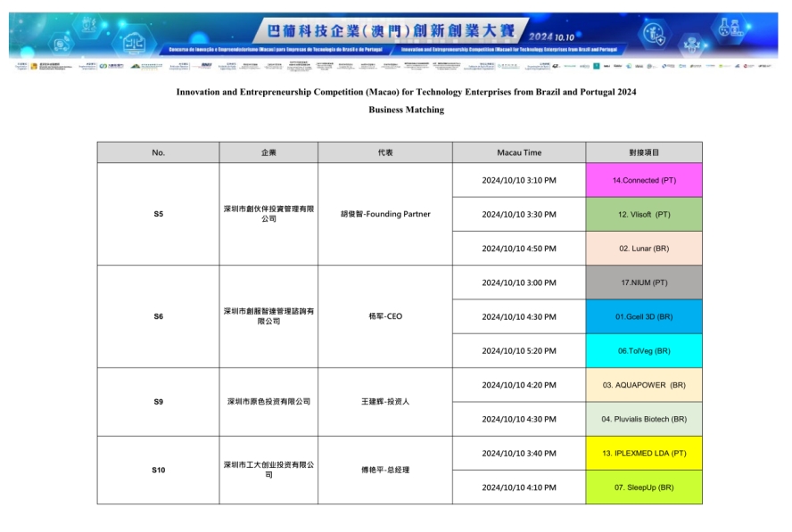Click the gray '17.NIUM (PT)' cell
This screenshot has width=792, height=532.
point(644,282)
